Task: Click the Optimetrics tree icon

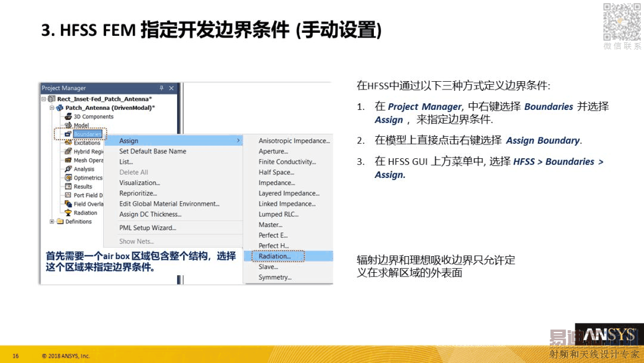Action: click(68, 177)
